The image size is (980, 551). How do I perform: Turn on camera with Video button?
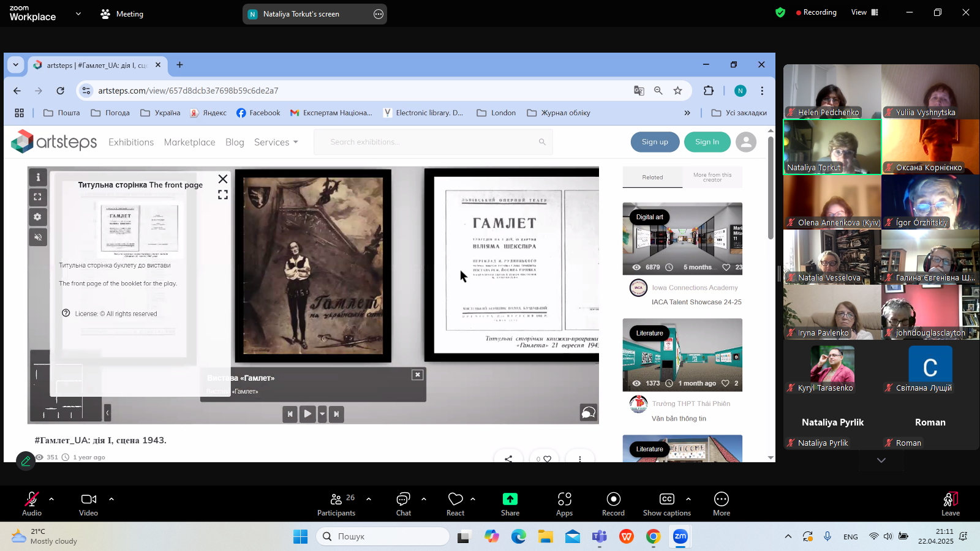(x=89, y=504)
